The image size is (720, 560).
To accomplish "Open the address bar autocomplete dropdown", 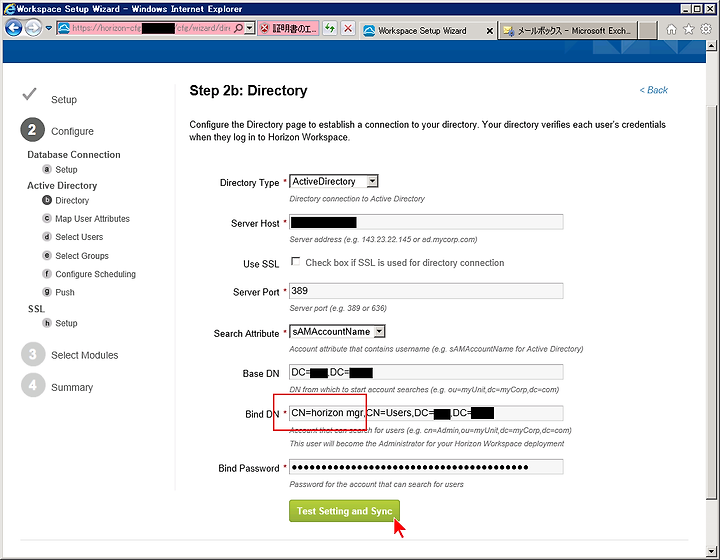I will pos(249,28).
